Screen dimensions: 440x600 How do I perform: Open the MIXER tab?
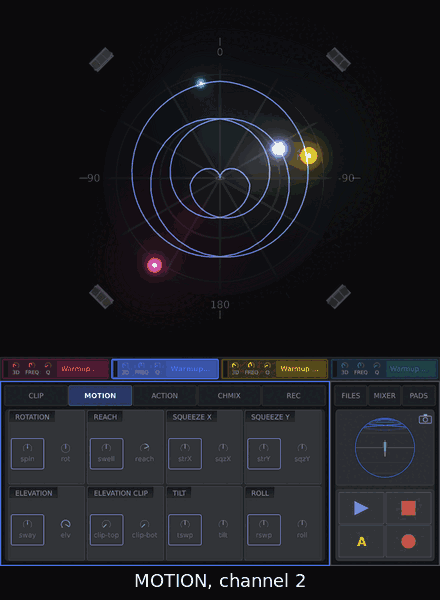384,396
